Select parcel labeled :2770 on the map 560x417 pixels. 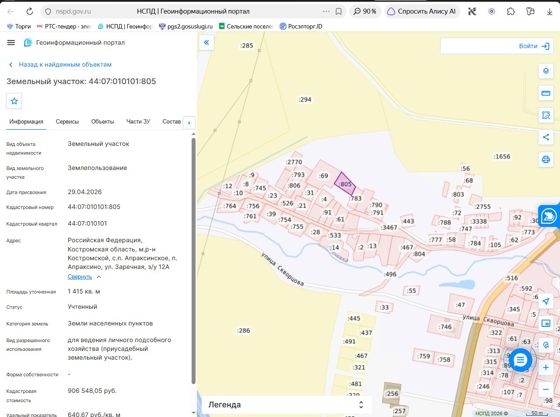pos(294,162)
